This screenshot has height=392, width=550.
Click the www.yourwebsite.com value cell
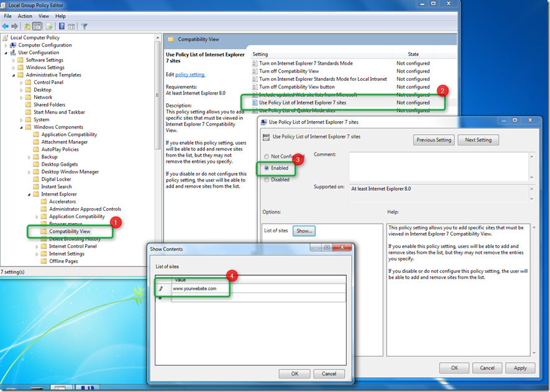[259, 289]
